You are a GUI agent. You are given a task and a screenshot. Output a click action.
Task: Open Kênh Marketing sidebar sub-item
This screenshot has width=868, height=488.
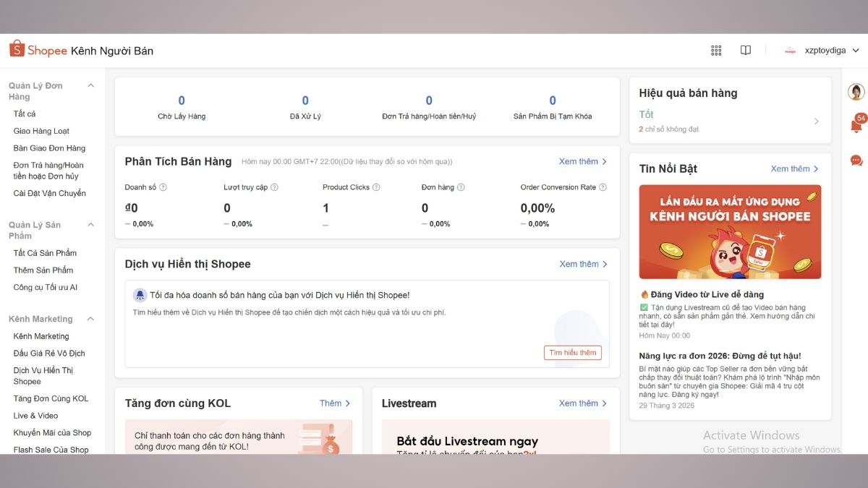pos(41,336)
